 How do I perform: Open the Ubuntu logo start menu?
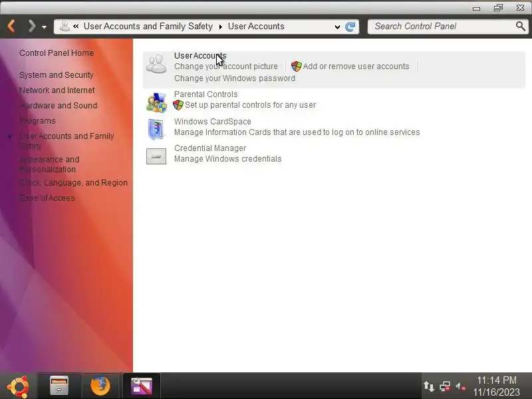coord(18,386)
